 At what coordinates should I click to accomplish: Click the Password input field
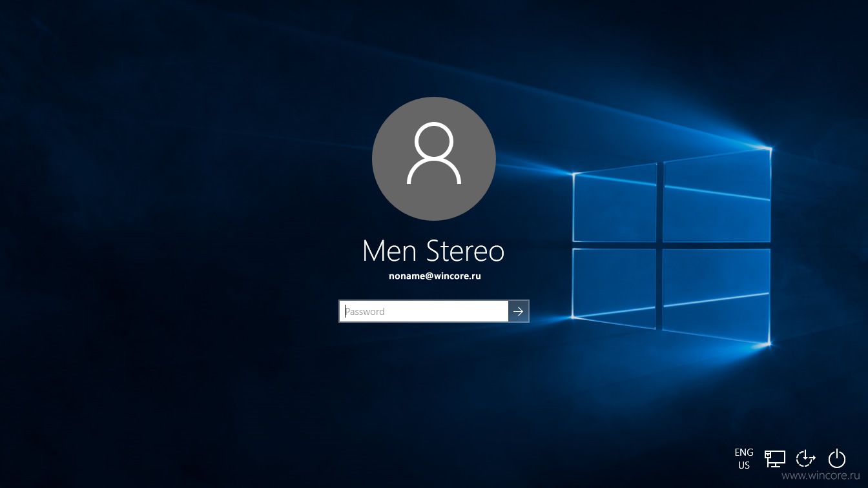tap(424, 311)
